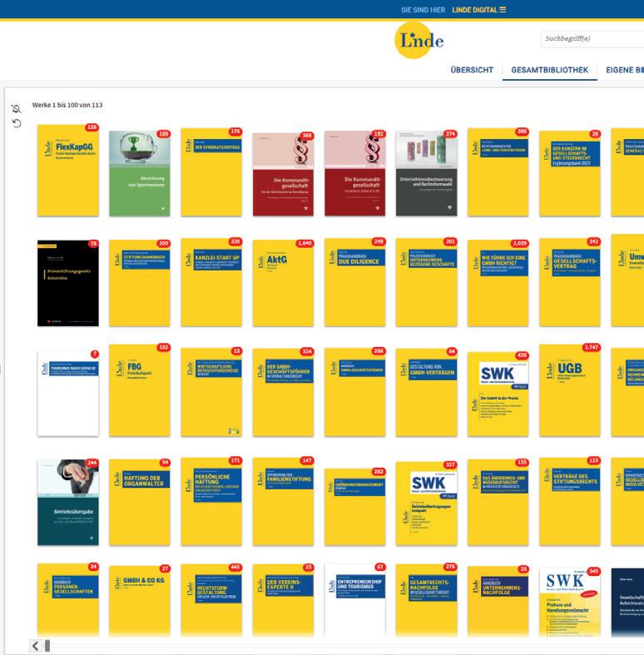The image size is (644, 655).
Task: Open Haftung der Organwalter book
Action: (140, 503)
